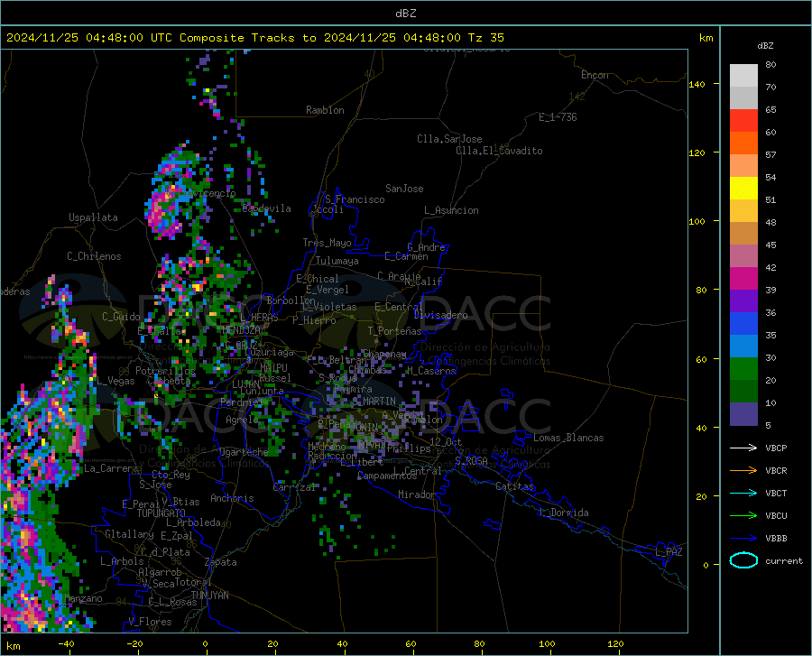Pick the blue 35 dBZ color swatch
Viewport: 812px width, 656px height.
point(743,324)
